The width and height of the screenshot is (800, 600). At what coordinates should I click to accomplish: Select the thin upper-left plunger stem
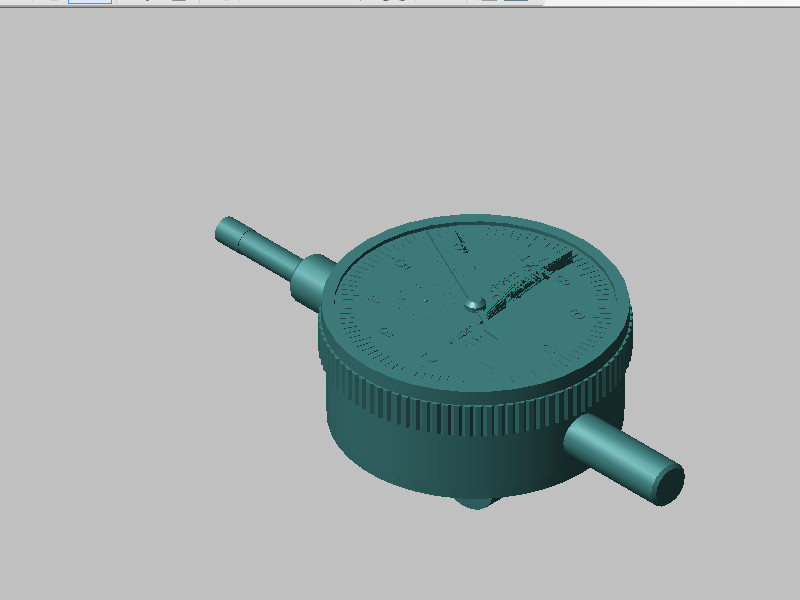tap(258, 247)
